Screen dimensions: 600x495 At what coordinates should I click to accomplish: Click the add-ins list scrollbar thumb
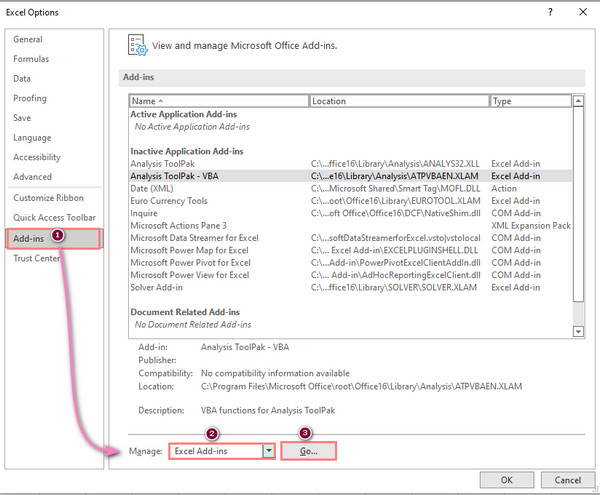coord(578,204)
